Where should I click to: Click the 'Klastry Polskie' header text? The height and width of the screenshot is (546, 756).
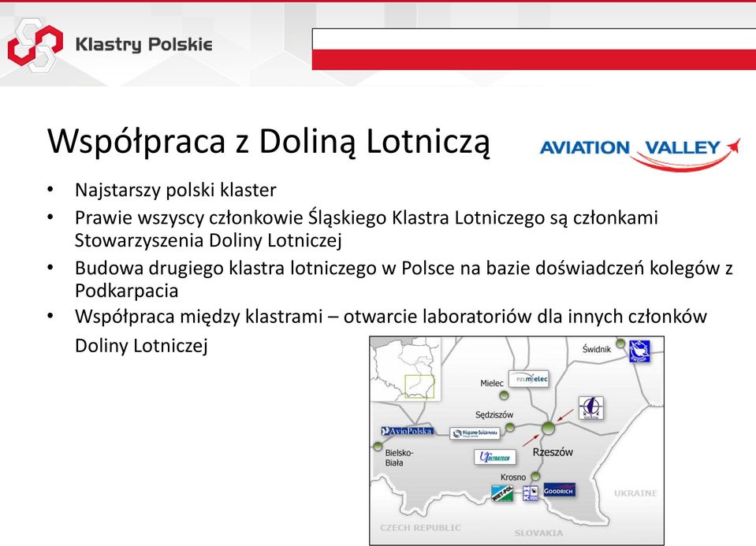pyautogui.click(x=143, y=44)
